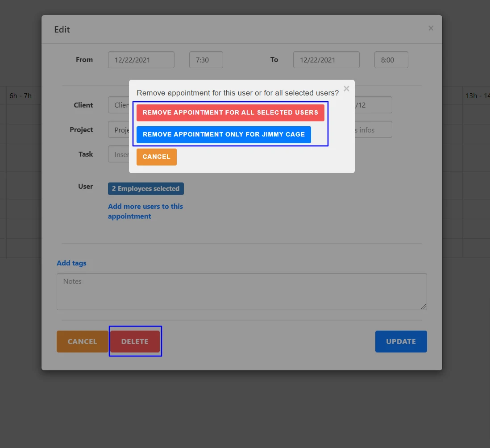
Task: Remove appointment for all selected users
Action: (230, 112)
